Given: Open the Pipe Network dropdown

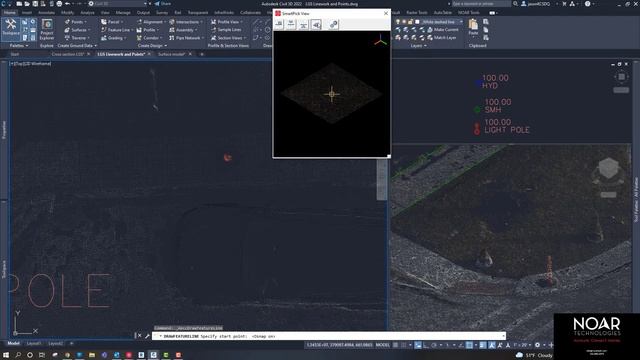Looking at the screenshot, I should coord(187,38).
